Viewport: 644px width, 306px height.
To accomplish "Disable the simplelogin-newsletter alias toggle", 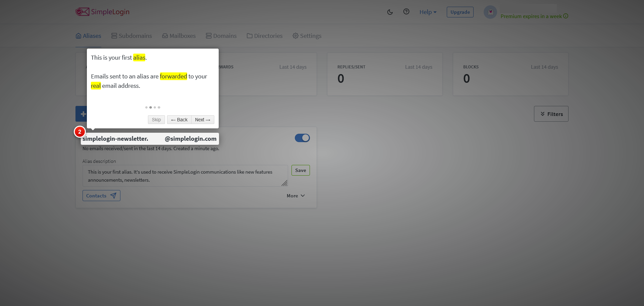I will (x=302, y=138).
